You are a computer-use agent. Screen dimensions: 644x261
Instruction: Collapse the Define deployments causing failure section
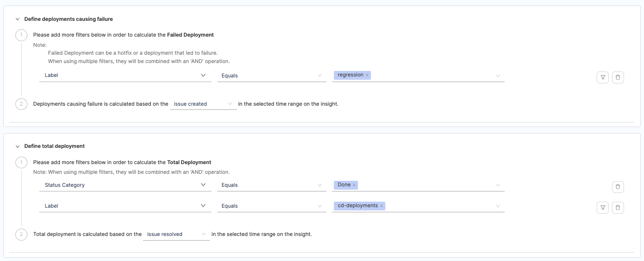pyautogui.click(x=18, y=19)
